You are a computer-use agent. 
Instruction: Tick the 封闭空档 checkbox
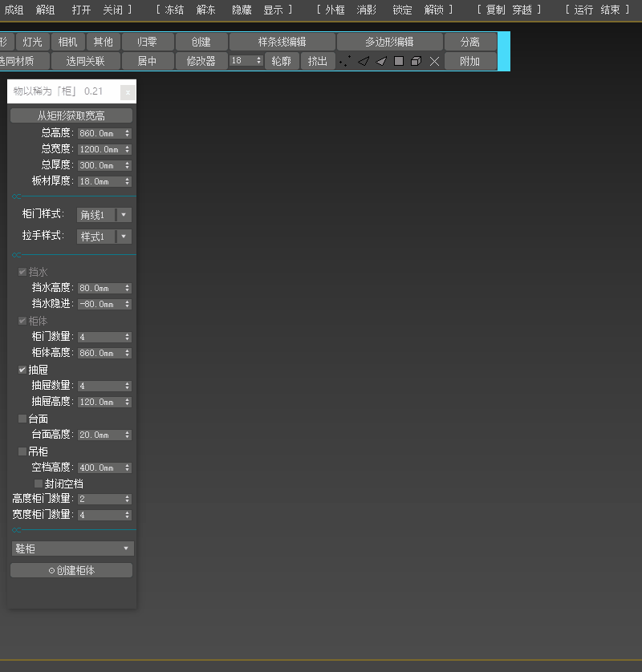coord(39,484)
